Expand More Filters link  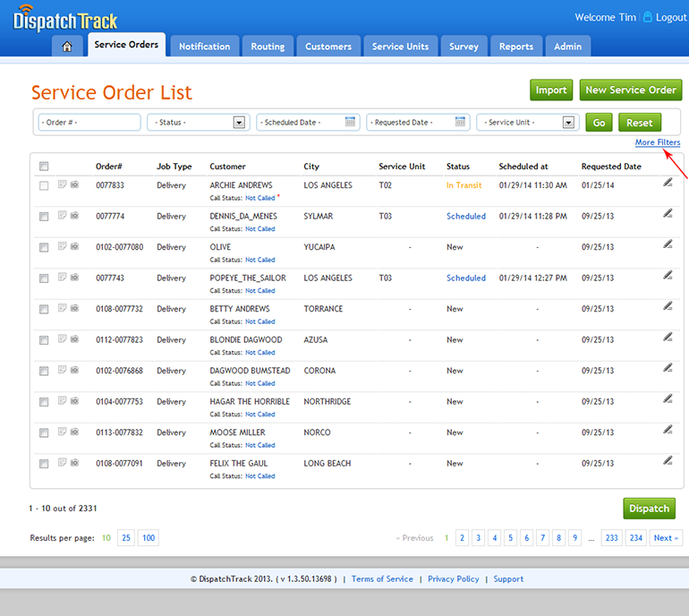(x=657, y=142)
